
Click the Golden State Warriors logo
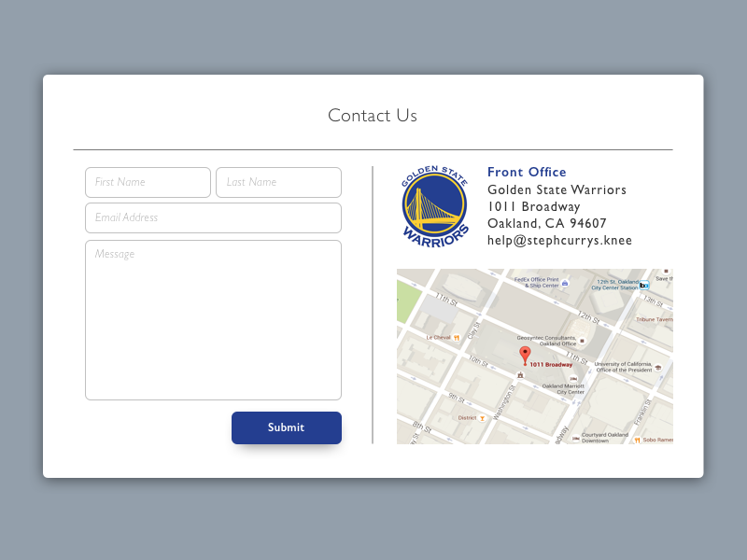click(x=435, y=206)
